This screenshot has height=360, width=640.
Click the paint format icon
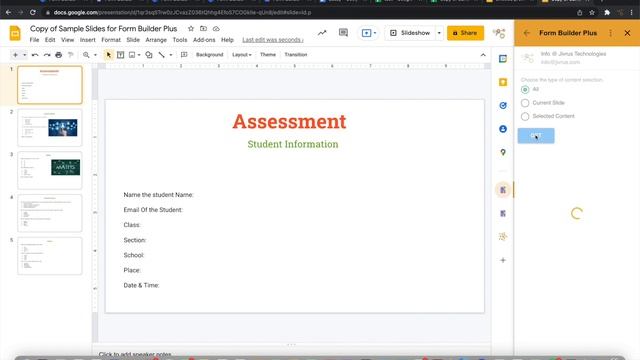click(x=71, y=55)
